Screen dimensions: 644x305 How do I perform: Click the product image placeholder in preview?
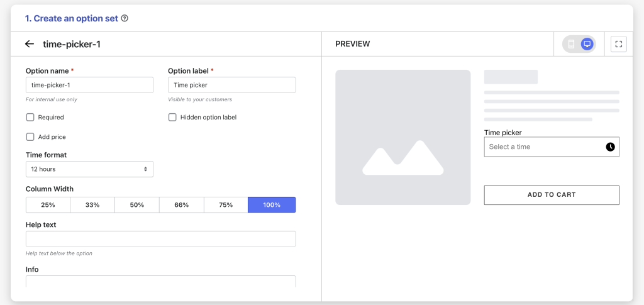pyautogui.click(x=403, y=137)
